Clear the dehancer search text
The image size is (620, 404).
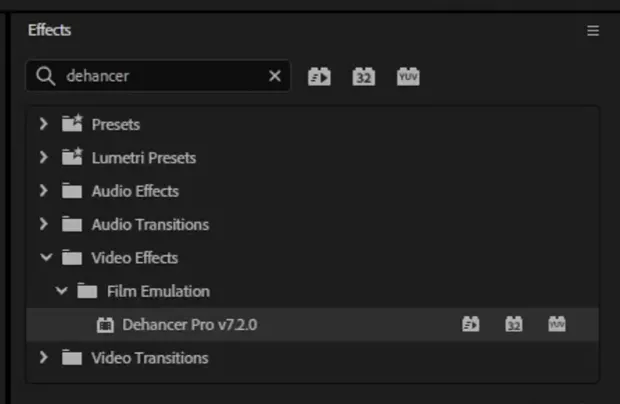point(275,76)
